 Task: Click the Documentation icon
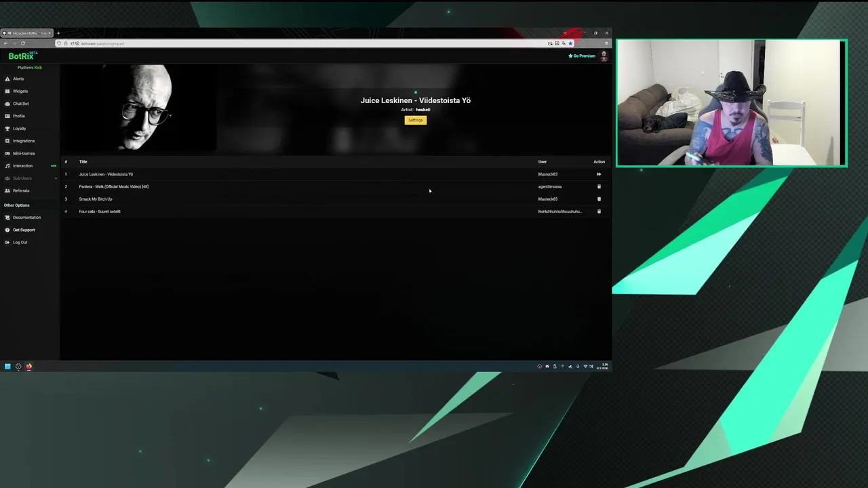pos(7,218)
